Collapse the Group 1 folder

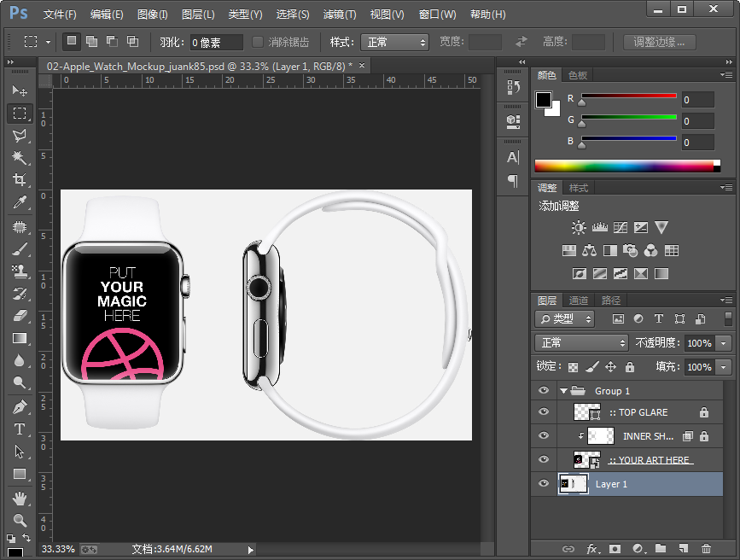coord(563,391)
